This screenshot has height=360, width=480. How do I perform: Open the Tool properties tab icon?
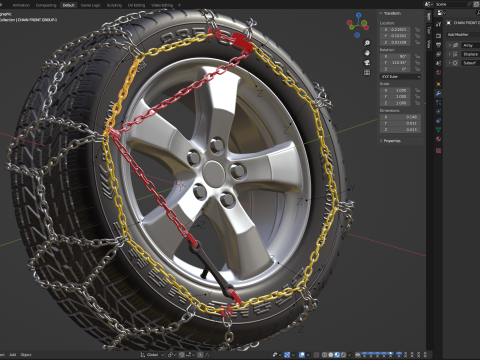438,24
